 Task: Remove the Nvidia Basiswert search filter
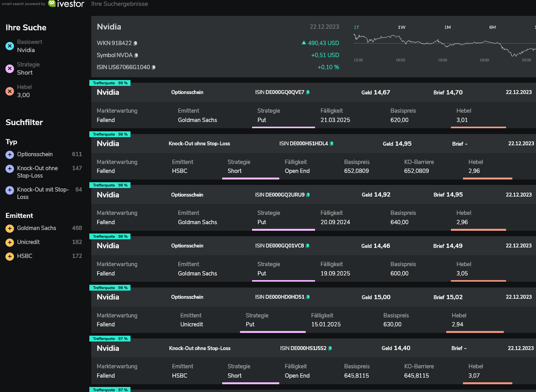[x=10, y=46]
